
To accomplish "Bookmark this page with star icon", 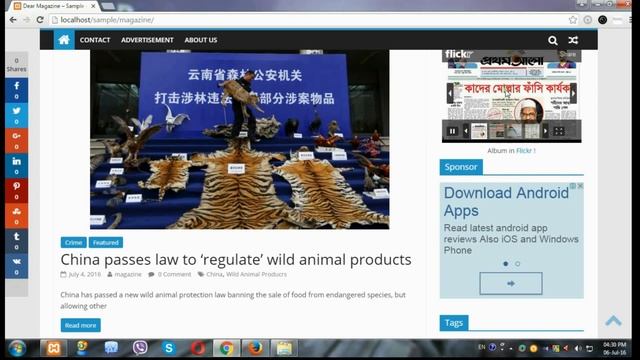I will pos(573,20).
